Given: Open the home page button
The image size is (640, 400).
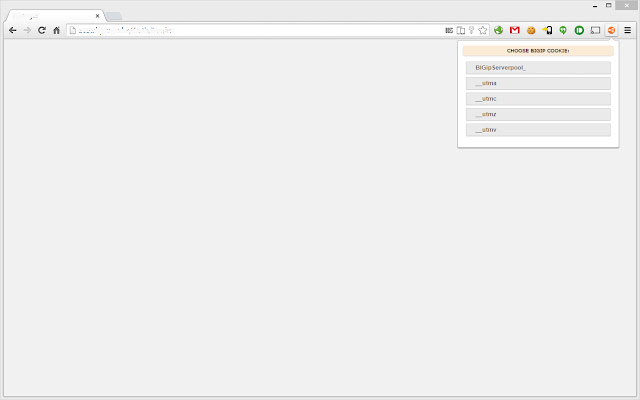Looking at the screenshot, I should click(56, 30).
